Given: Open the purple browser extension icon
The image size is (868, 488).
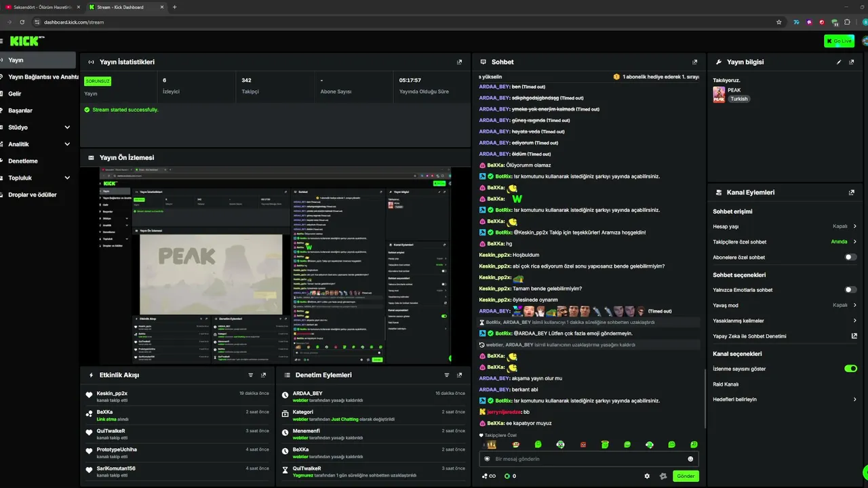Looking at the screenshot, I should tap(809, 22).
